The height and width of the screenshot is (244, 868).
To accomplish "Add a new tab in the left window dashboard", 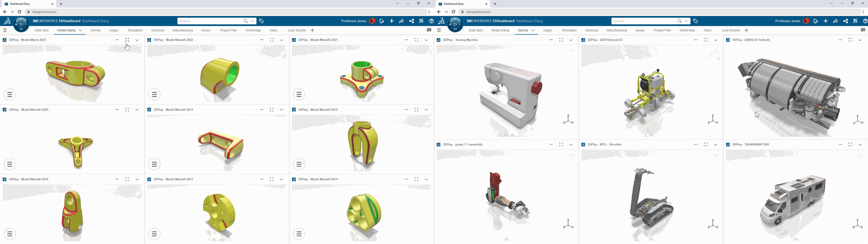I will point(312,30).
